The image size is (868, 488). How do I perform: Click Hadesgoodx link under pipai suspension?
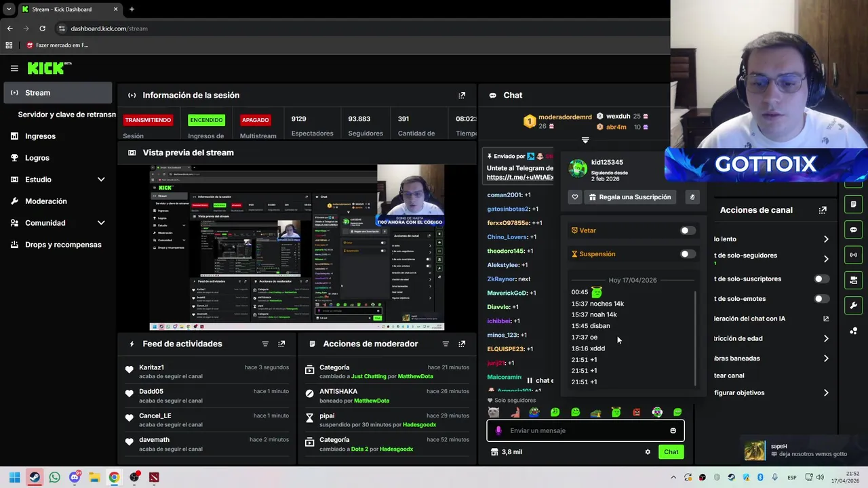(x=419, y=425)
